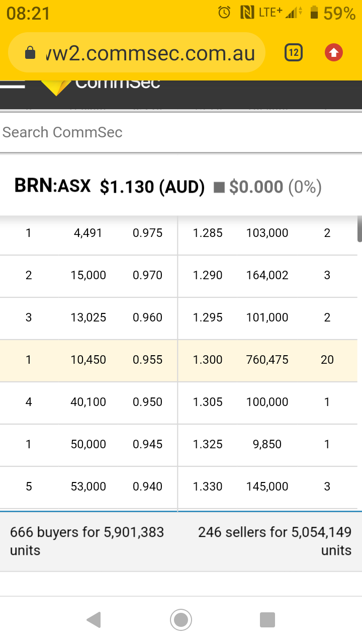The height and width of the screenshot is (644, 362).
Task: Open the hamburger navigation menu
Action: (x=13, y=84)
